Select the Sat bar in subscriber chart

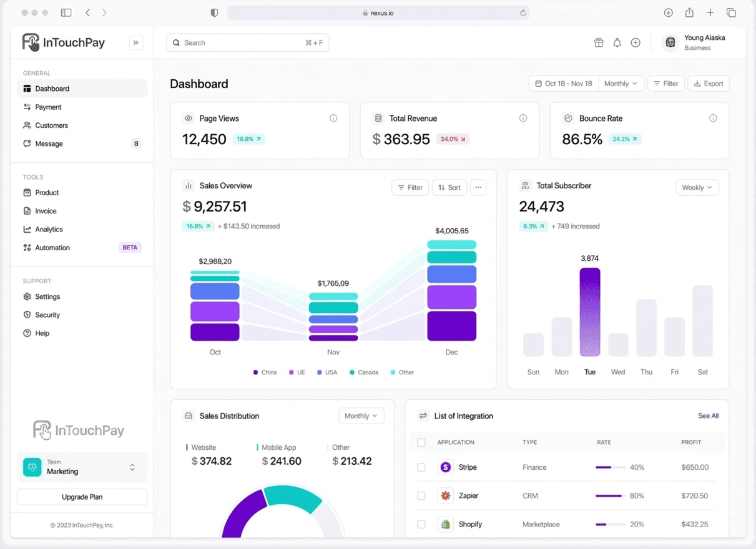pos(703,321)
